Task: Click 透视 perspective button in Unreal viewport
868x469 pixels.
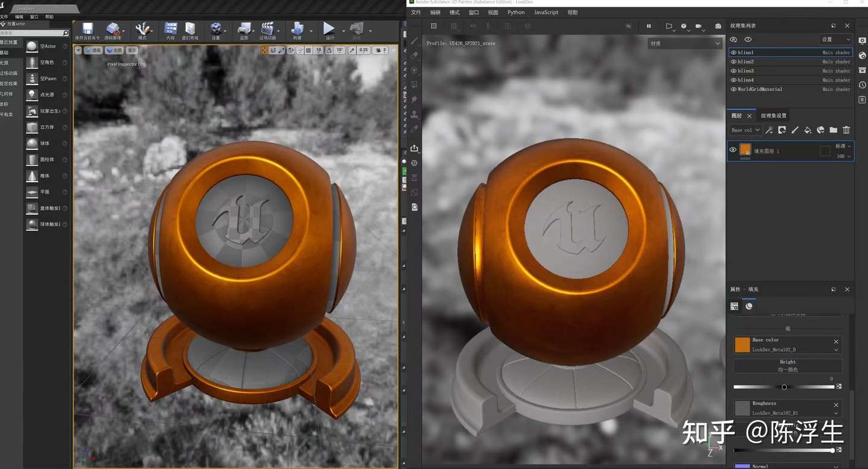Action: click(x=93, y=50)
